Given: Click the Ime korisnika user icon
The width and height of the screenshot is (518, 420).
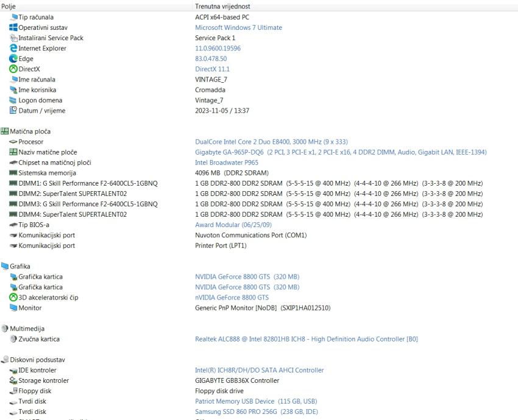Looking at the screenshot, I should click(13, 89).
